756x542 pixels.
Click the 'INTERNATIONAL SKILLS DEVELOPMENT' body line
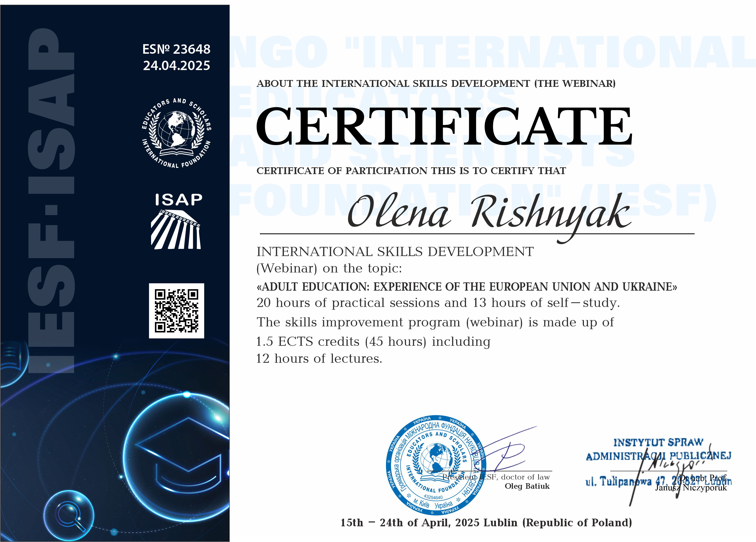395,252
